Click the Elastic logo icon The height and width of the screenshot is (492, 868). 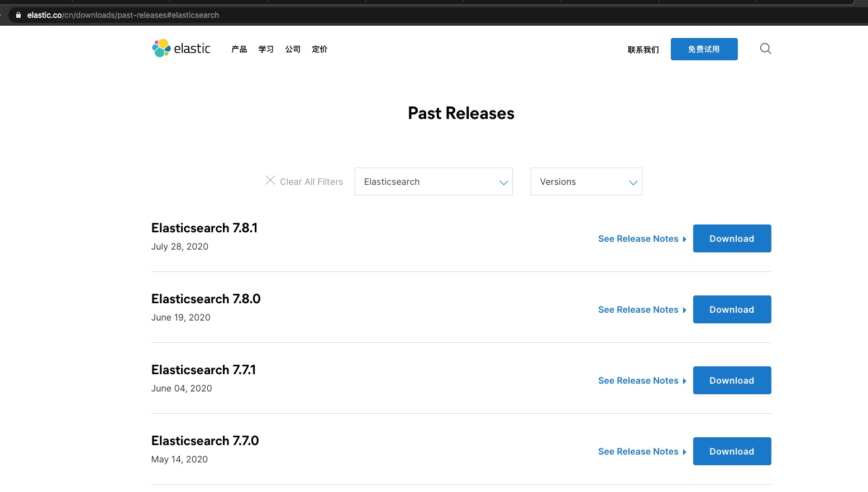(x=161, y=49)
